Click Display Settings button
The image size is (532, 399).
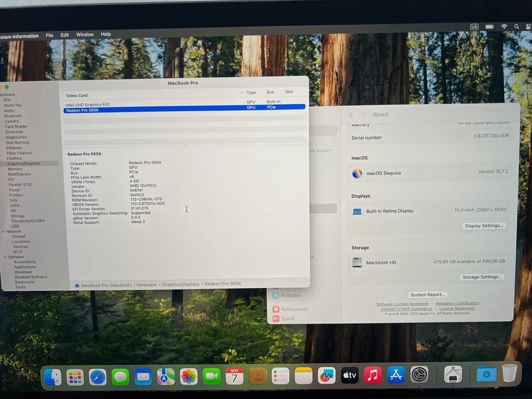(x=484, y=226)
